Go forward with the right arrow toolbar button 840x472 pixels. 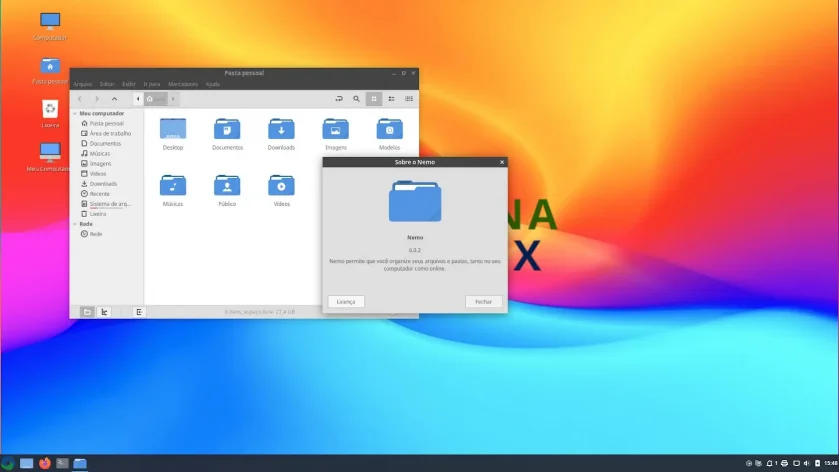[97, 99]
